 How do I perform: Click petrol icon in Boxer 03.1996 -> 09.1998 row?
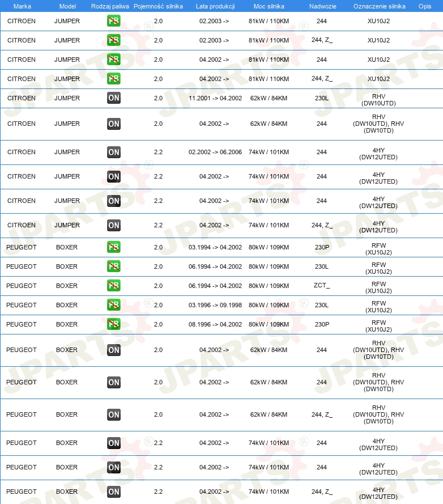(x=114, y=305)
